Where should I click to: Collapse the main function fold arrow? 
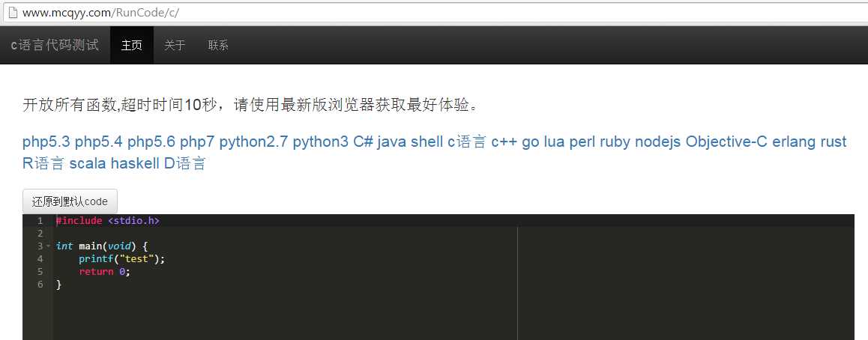tap(48, 246)
